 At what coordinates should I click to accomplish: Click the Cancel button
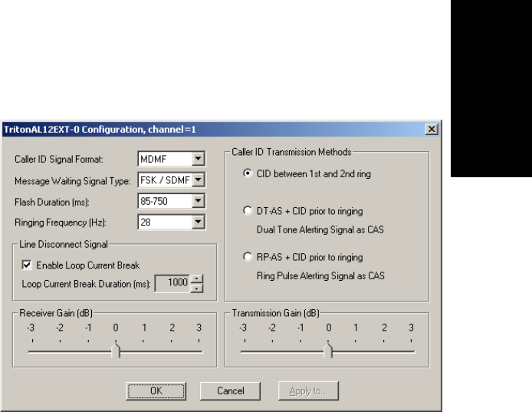pyautogui.click(x=231, y=391)
